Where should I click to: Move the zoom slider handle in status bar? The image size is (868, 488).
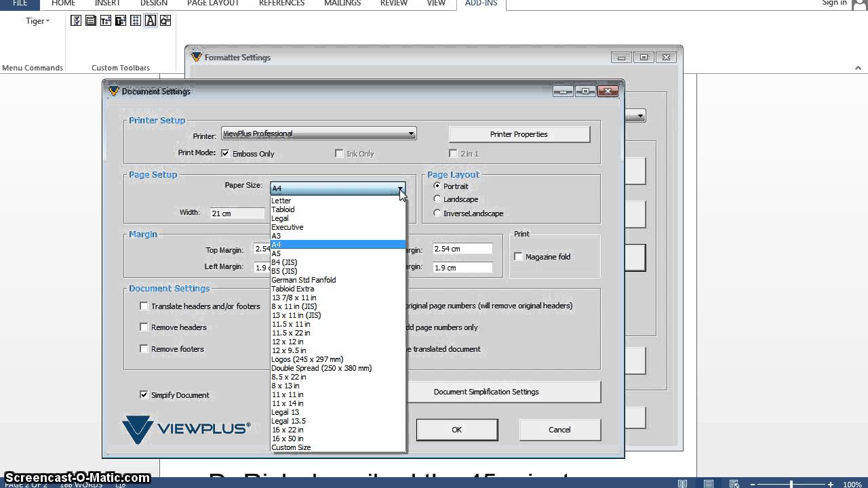(792, 484)
